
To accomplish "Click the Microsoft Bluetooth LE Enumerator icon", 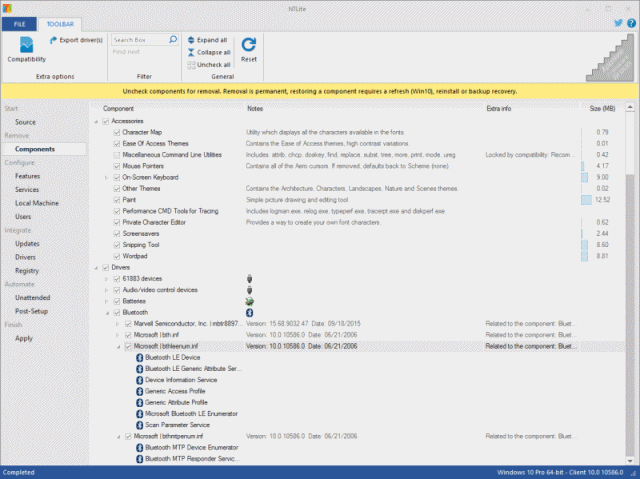I will pos(139,414).
